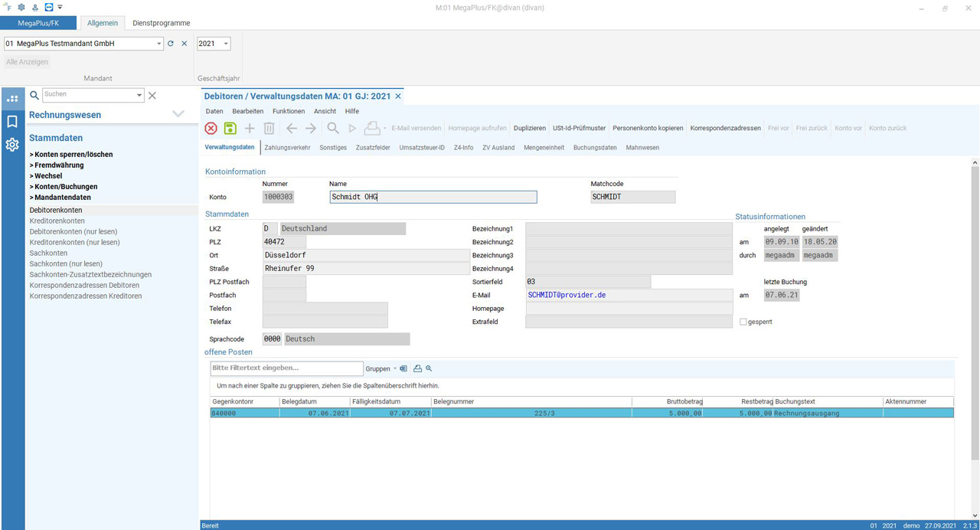
Task: Go to next record with right arrow
Action: tap(310, 129)
